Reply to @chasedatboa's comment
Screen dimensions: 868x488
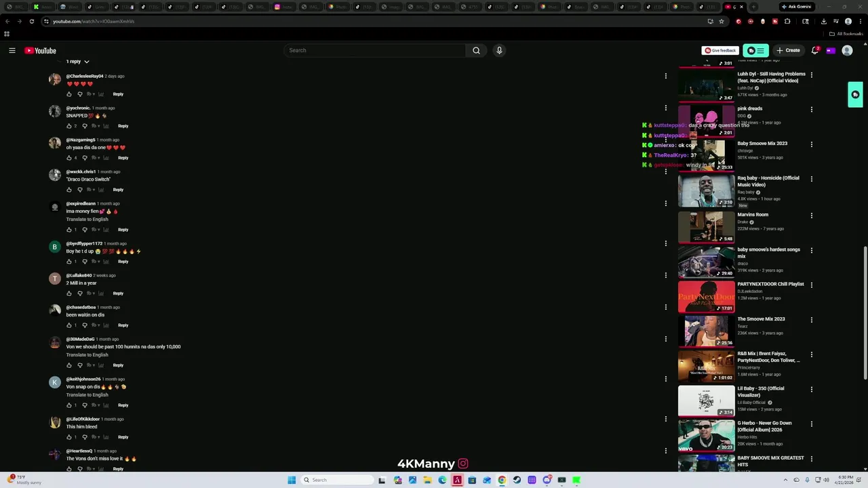123,325
